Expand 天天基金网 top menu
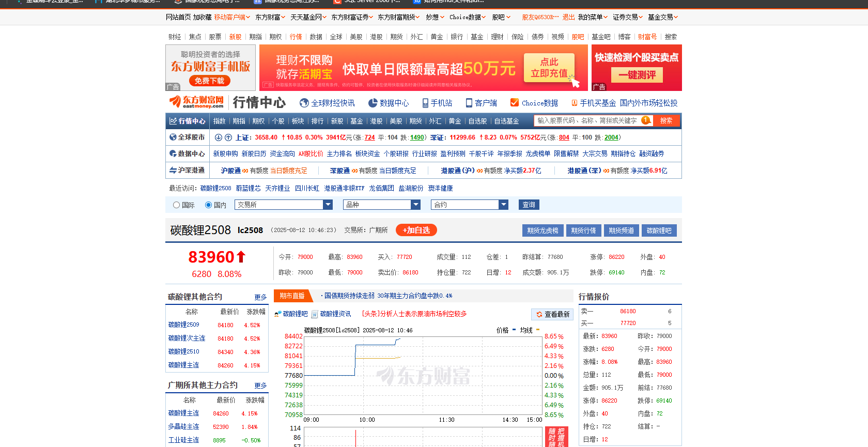Screen dimensions: 868x447 308,17
